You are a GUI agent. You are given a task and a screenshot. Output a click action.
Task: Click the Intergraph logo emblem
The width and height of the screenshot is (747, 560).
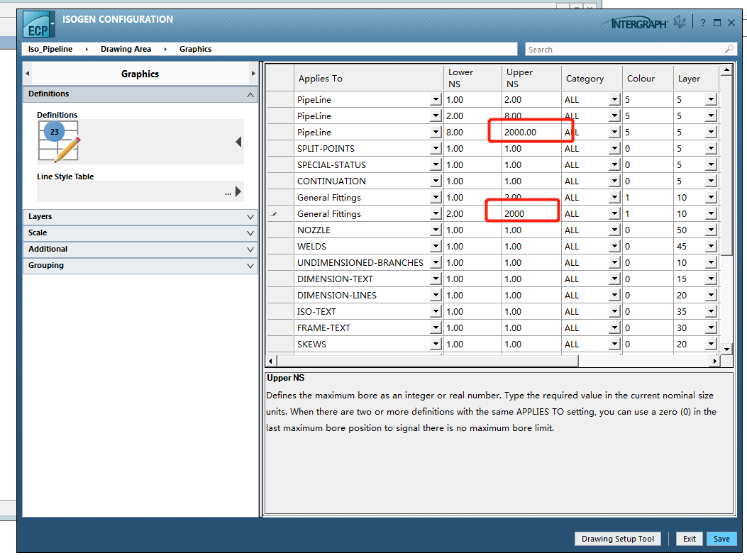coord(680,23)
